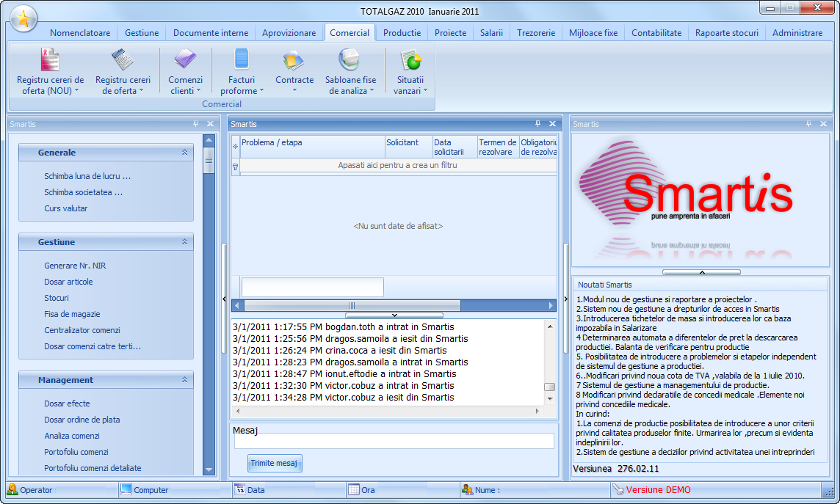Collapse the Gestiune sidebar group
The width and height of the screenshot is (840, 504).
(x=184, y=242)
